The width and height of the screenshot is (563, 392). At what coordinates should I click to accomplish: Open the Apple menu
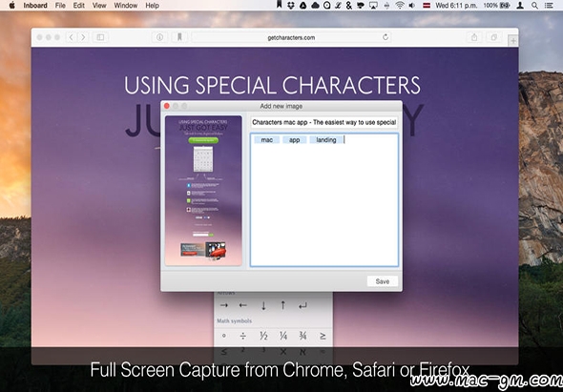tap(11, 6)
